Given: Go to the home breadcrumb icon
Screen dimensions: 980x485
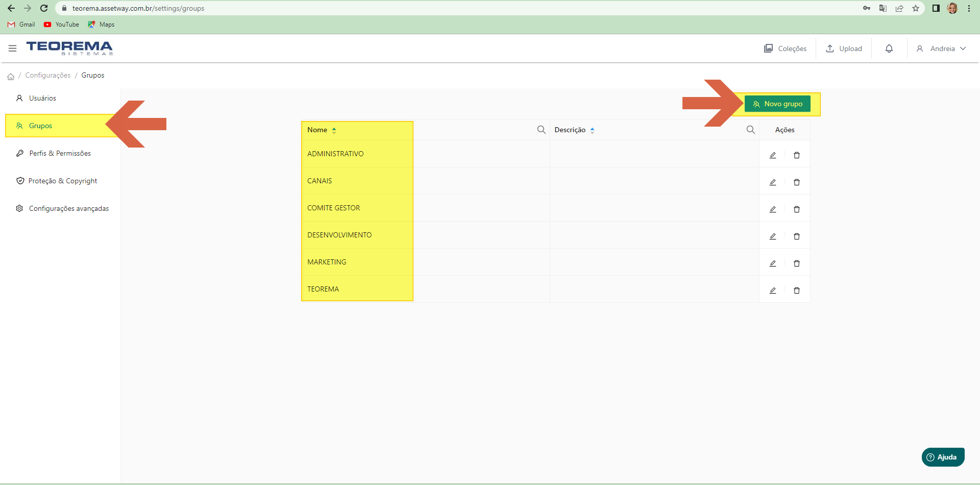Looking at the screenshot, I should click(x=11, y=76).
